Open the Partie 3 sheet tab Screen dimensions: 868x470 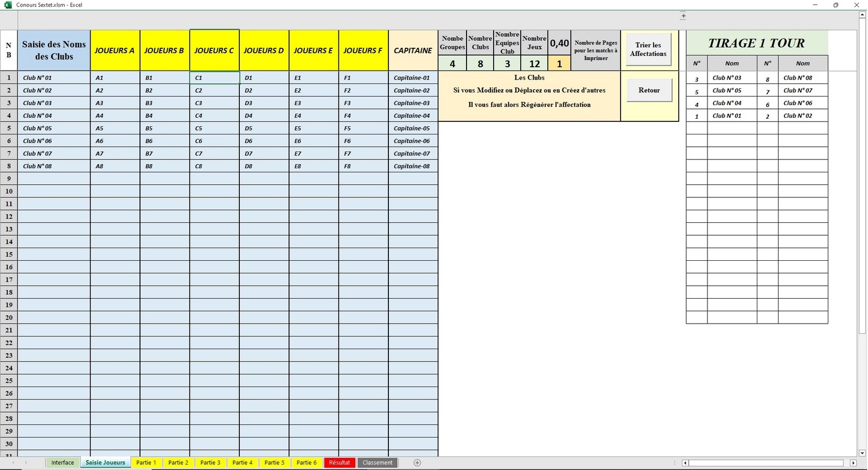210,462
